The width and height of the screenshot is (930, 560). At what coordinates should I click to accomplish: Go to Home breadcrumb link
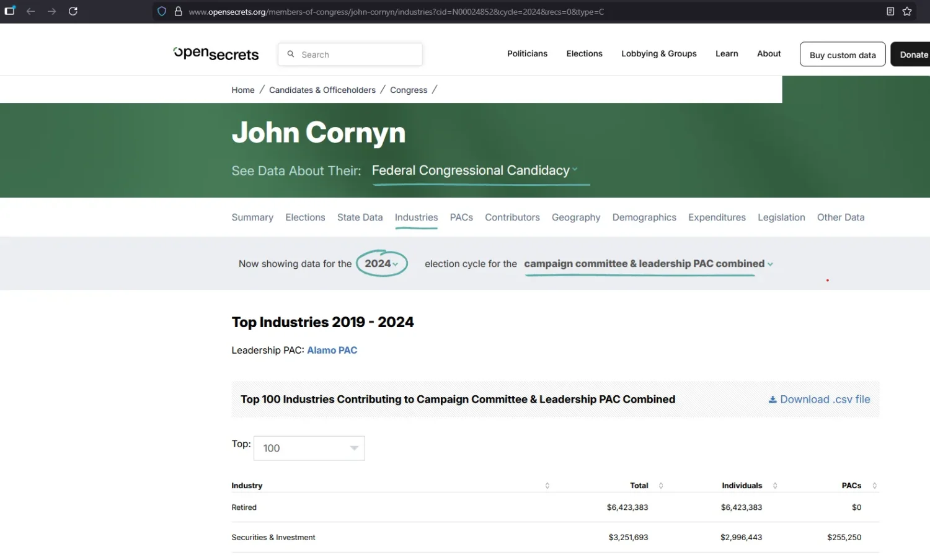click(243, 90)
